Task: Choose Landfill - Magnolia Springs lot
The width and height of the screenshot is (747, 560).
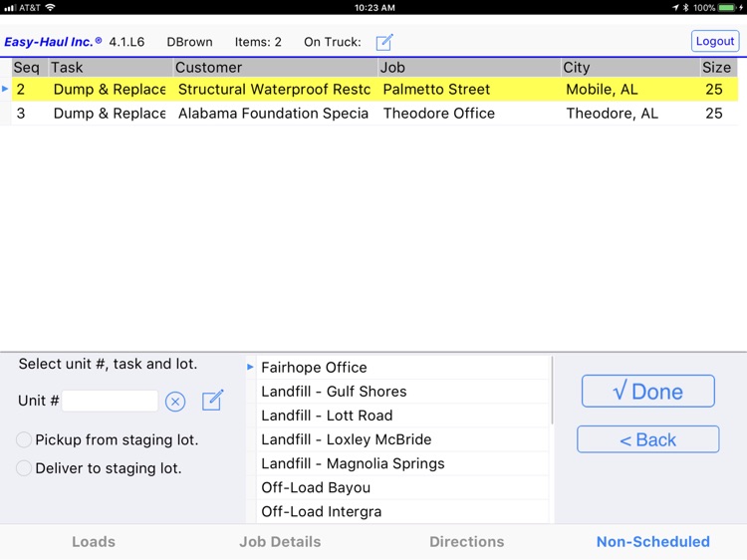Action: (402, 463)
